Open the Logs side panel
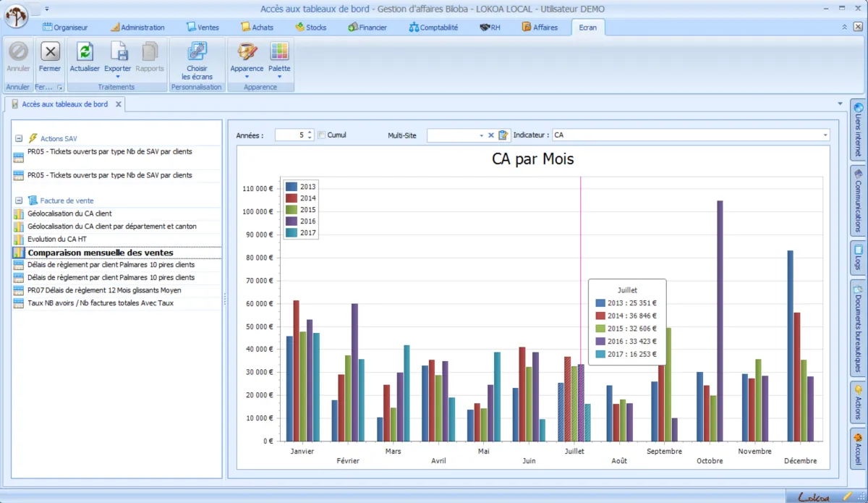Screen dimensions: 868x503 pos(858,258)
